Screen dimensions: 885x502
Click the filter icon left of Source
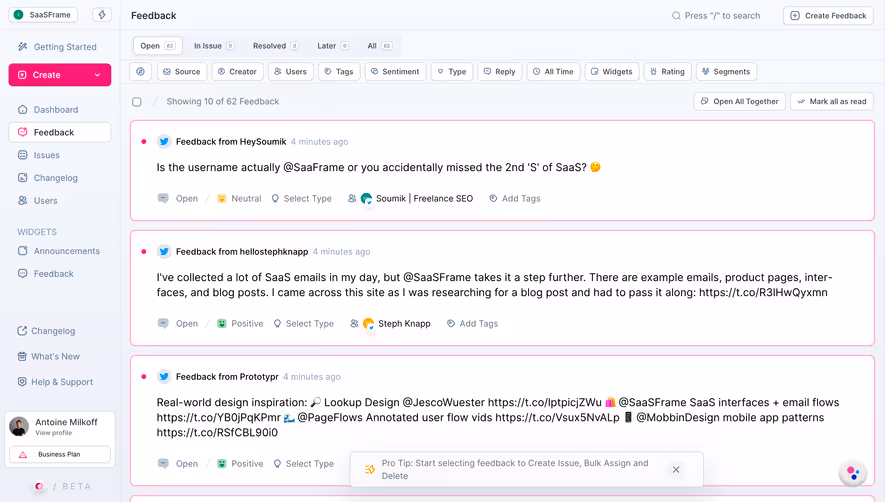point(141,72)
